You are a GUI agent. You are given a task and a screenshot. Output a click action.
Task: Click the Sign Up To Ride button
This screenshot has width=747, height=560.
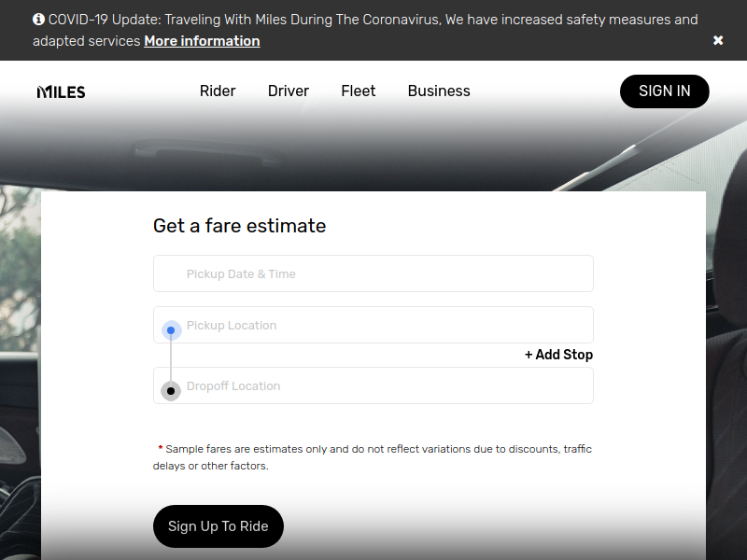(x=218, y=526)
